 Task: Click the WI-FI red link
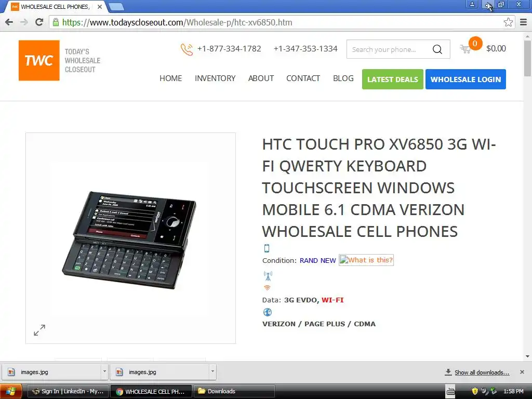tap(332, 300)
